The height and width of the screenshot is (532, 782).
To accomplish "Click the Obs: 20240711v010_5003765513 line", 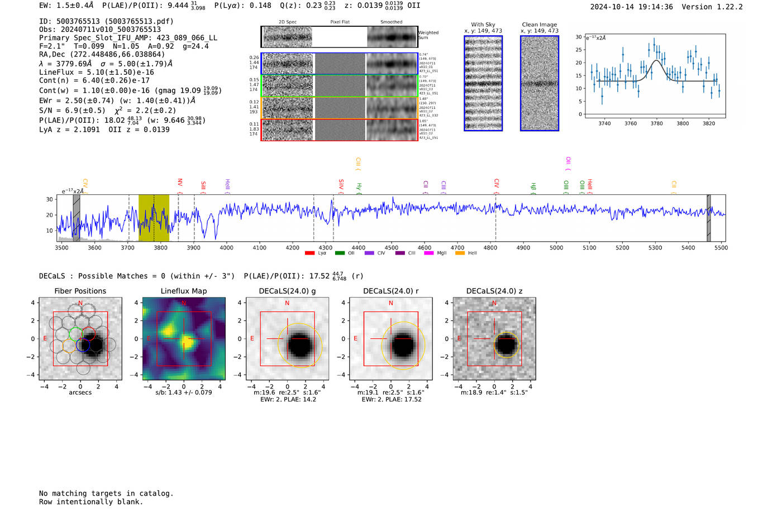I will click(100, 30).
